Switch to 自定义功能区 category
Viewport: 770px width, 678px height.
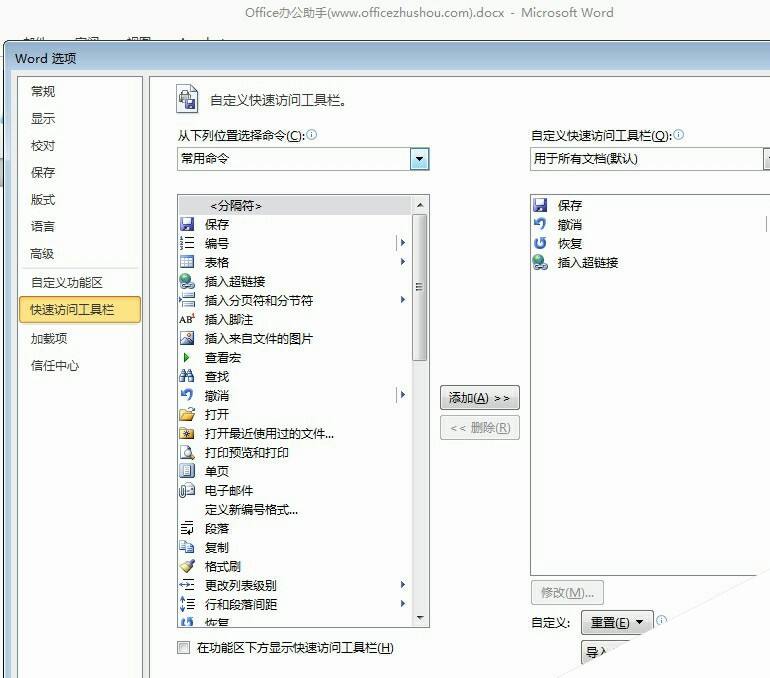tap(67, 282)
